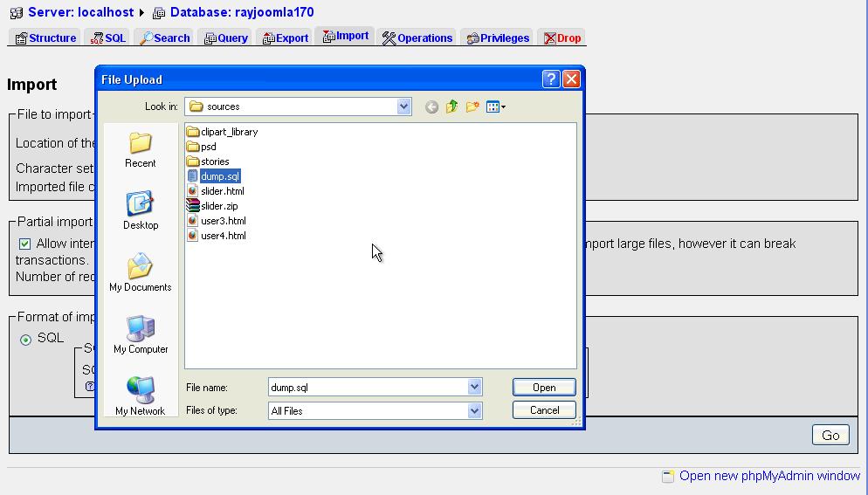Select the Import tab
This screenshot has height=495, width=868.
click(346, 36)
